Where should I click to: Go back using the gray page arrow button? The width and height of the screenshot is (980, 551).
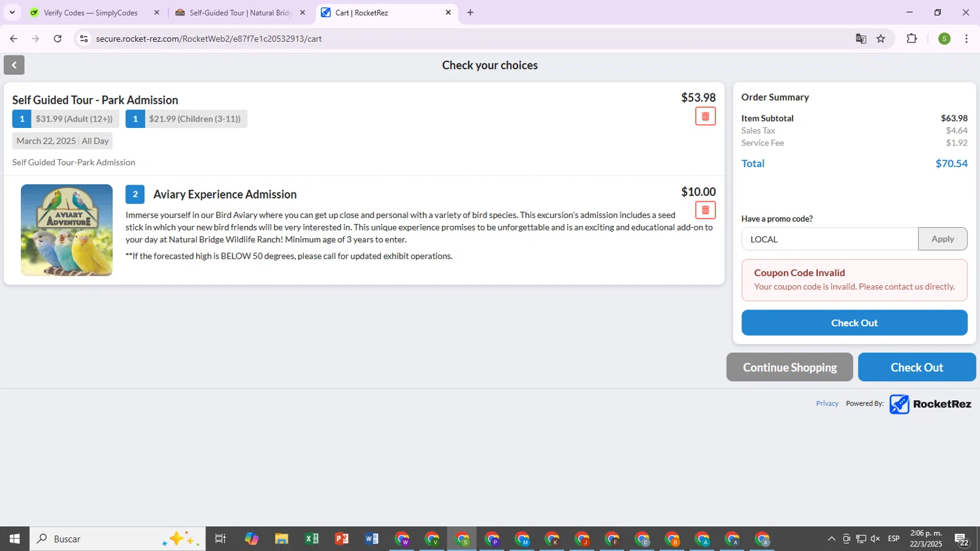14,65
